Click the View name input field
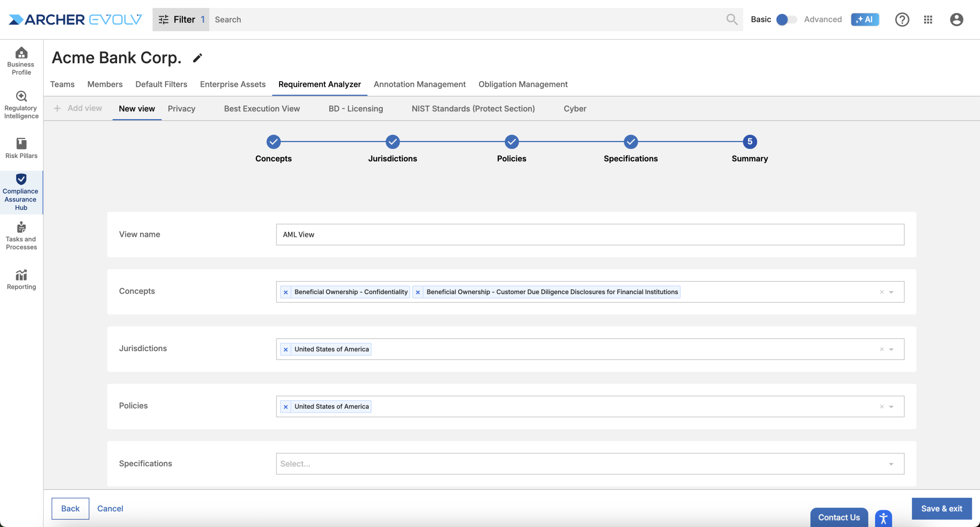Screen dimensions: 980x527 pos(590,235)
